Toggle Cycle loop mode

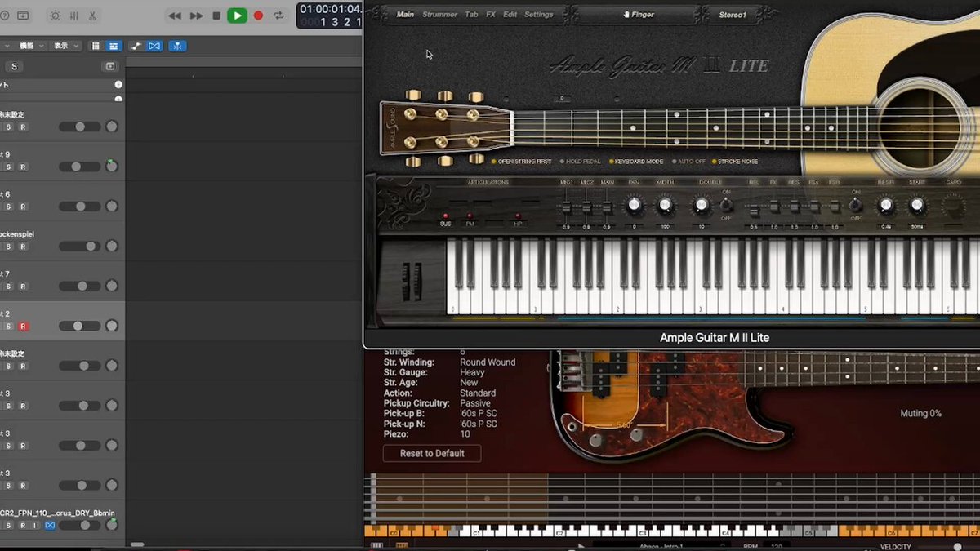pos(279,16)
